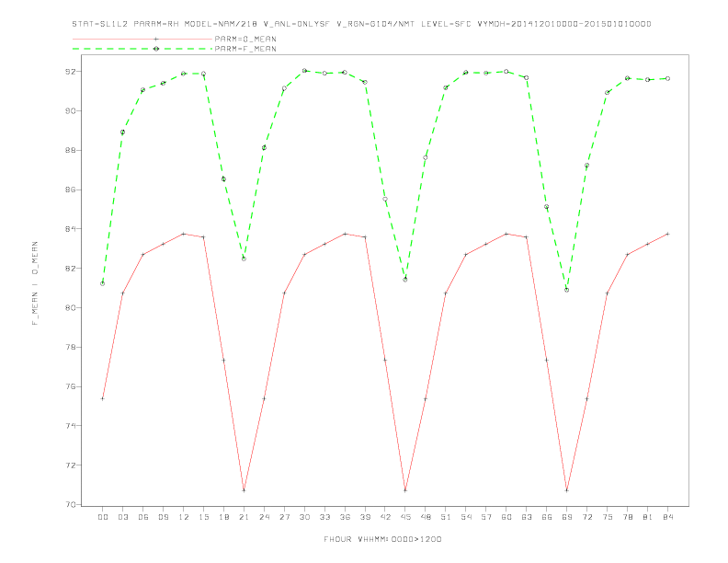Click y-axis tick label 92
The image size is (728, 563).
click(x=70, y=72)
